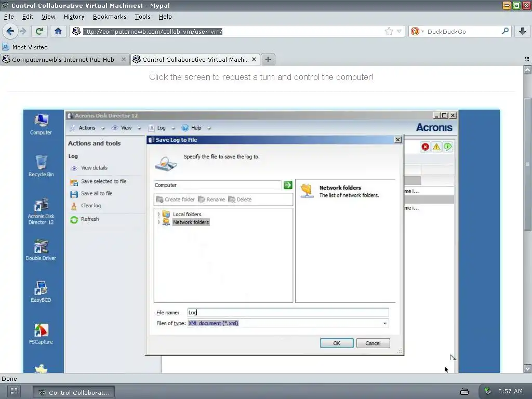Launch Acronis Disk Director 12 desktop icon
This screenshot has width=532, height=399.
41,212
